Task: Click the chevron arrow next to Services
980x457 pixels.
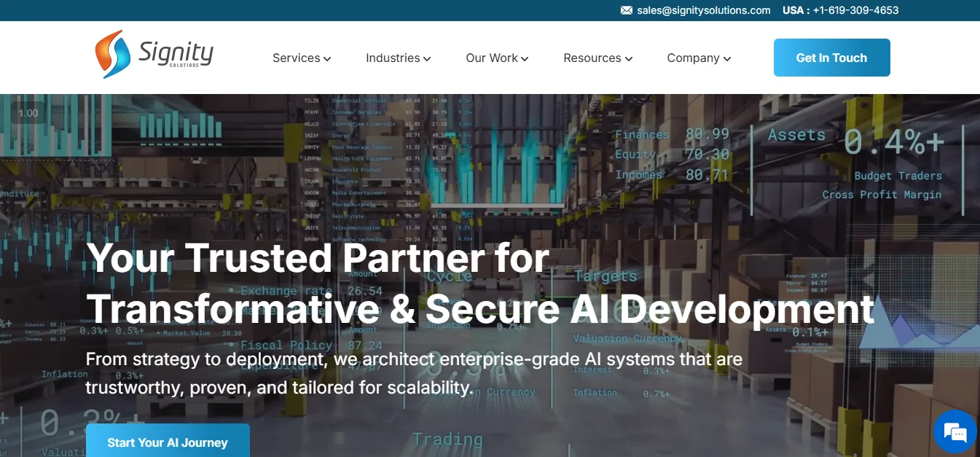Action: pyautogui.click(x=327, y=59)
